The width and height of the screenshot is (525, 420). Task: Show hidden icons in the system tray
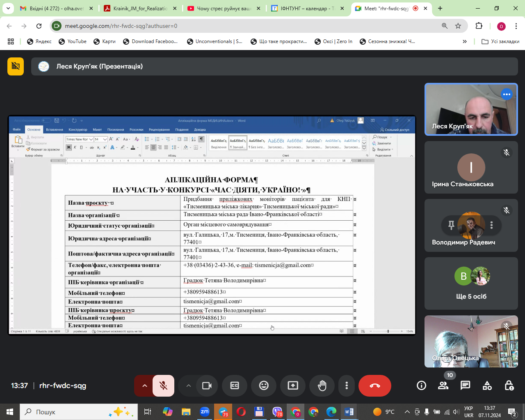tap(407, 412)
